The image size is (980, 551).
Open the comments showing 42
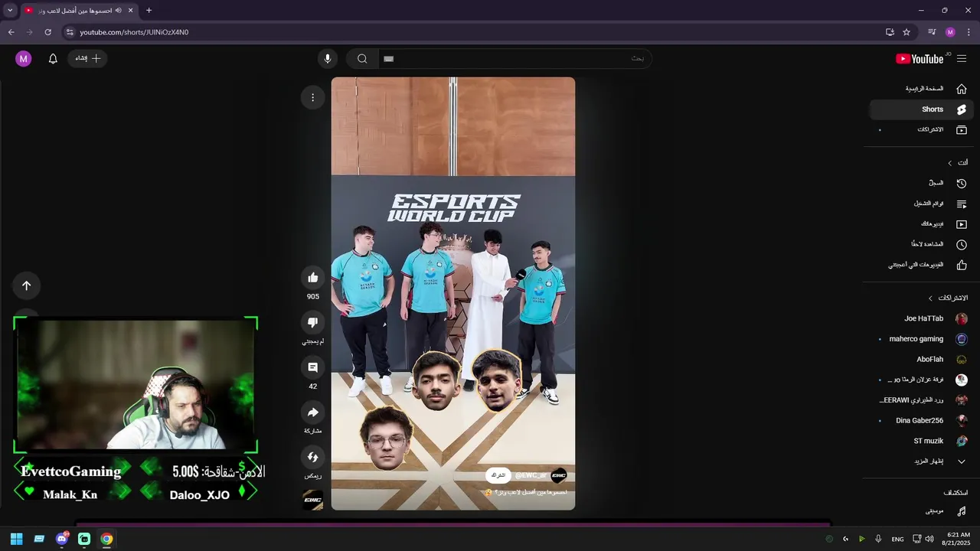(x=312, y=367)
